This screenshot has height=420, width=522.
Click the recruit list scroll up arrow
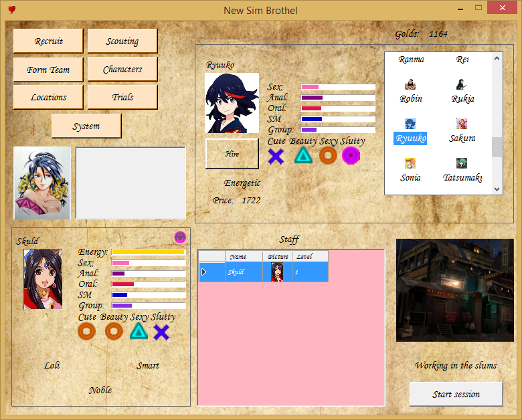click(497, 58)
